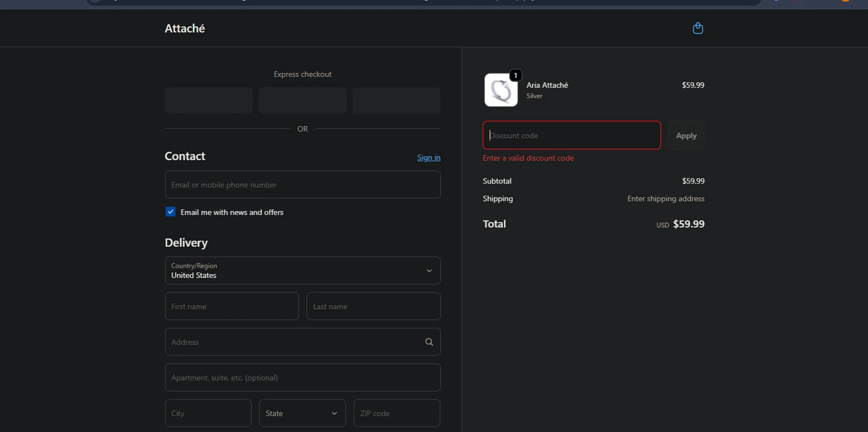
Task: Click the bold total amount $59.99
Action: tap(689, 224)
